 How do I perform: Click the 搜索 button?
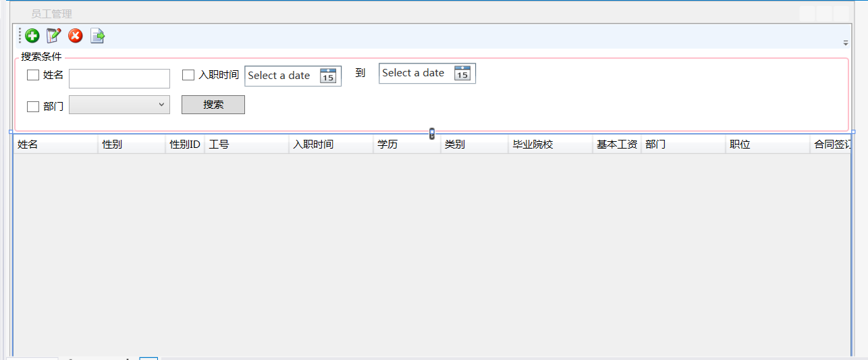pos(213,105)
